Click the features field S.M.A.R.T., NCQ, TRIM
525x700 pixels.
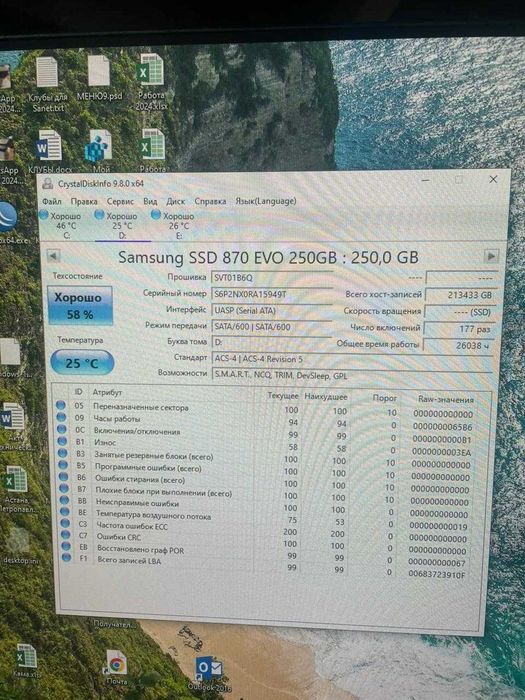click(352, 375)
